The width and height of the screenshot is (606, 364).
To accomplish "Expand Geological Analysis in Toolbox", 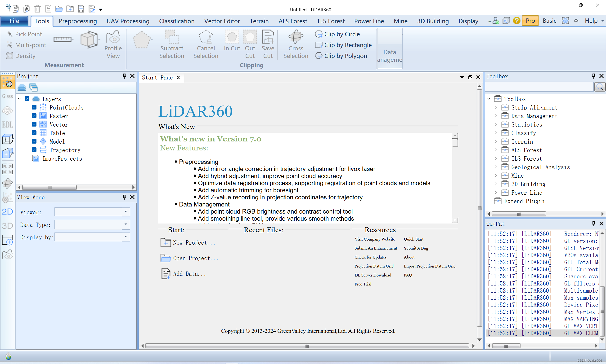I will tap(495, 167).
